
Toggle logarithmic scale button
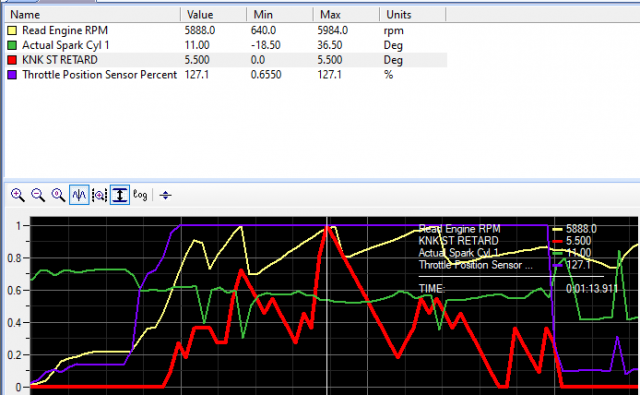140,195
